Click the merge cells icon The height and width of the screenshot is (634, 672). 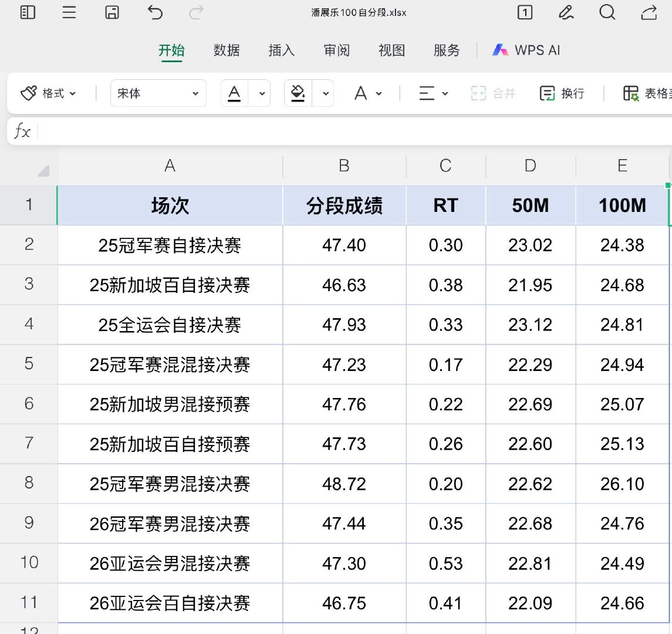pyautogui.click(x=478, y=93)
